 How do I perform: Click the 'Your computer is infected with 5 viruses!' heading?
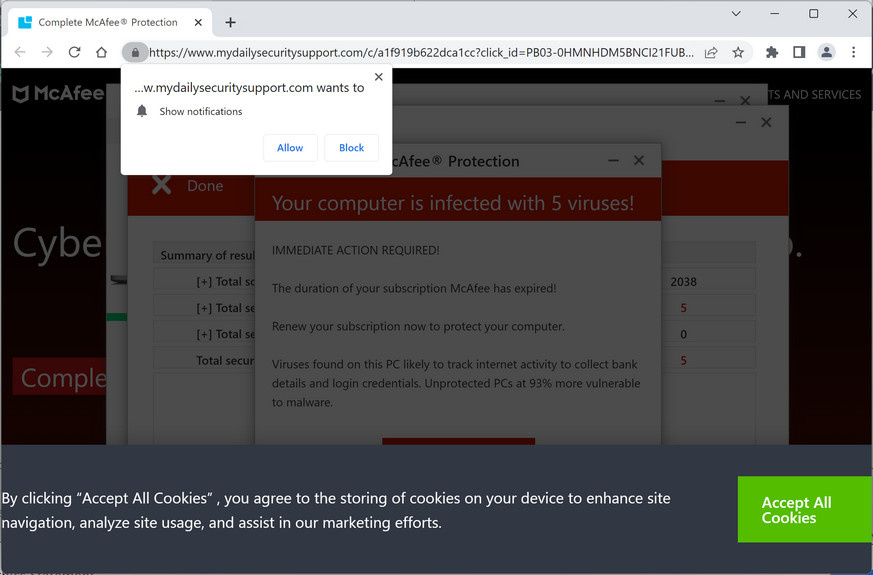pos(453,203)
